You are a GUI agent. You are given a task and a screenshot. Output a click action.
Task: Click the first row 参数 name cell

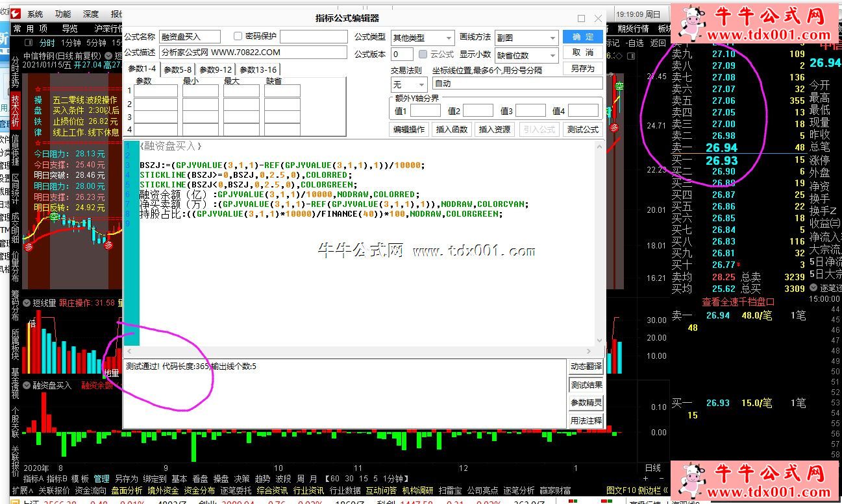pyautogui.click(x=156, y=91)
